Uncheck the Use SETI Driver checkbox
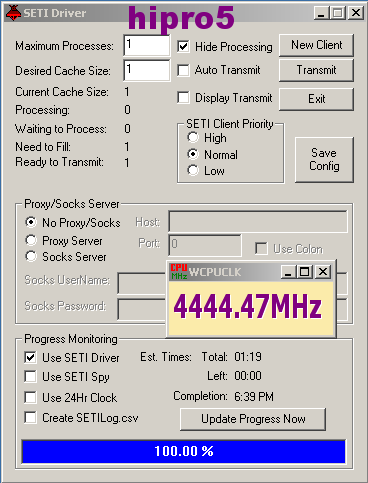Screen dimensions: 368x483 click(x=31, y=357)
